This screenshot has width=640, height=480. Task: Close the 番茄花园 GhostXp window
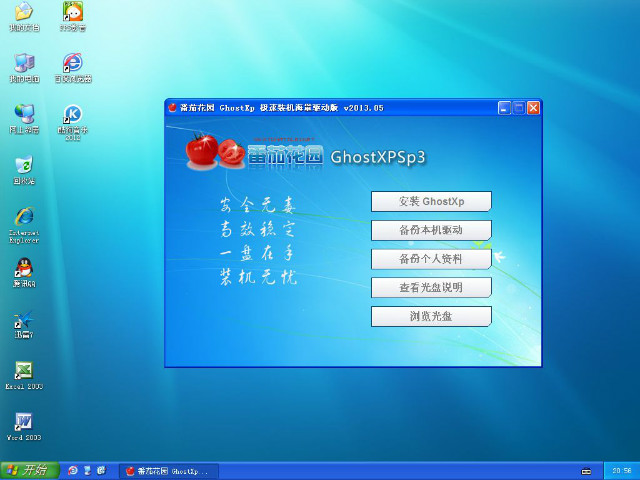point(533,108)
